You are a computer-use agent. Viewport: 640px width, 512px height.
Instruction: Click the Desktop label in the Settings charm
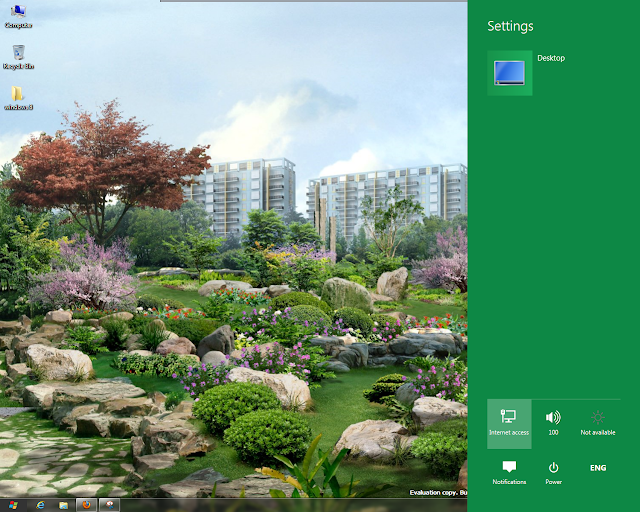point(551,58)
